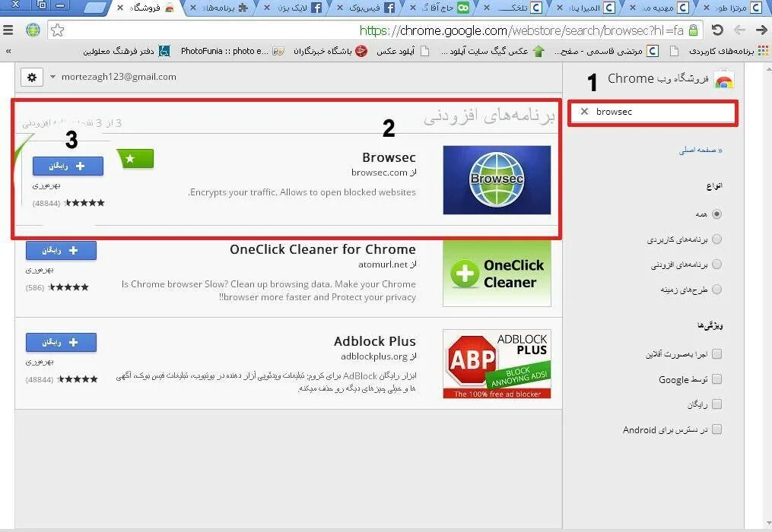This screenshot has width=772, height=532.
Task: Expand the mortezagh123@gmail.com account dropdown
Action: (52, 77)
